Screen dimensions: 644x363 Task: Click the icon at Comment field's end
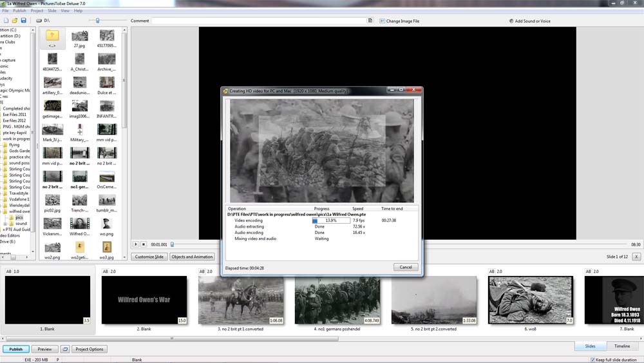[x=370, y=21]
